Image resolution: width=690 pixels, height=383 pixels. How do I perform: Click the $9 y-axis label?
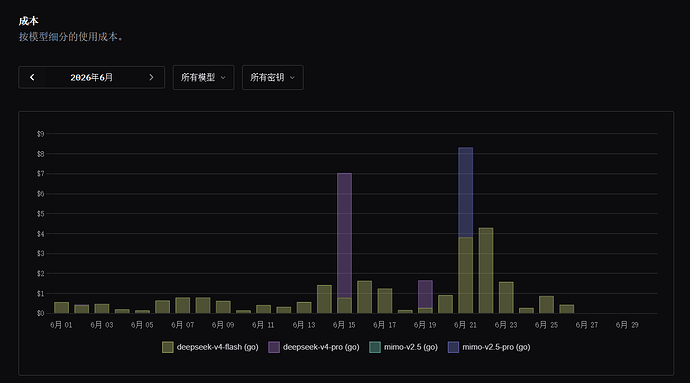point(40,134)
